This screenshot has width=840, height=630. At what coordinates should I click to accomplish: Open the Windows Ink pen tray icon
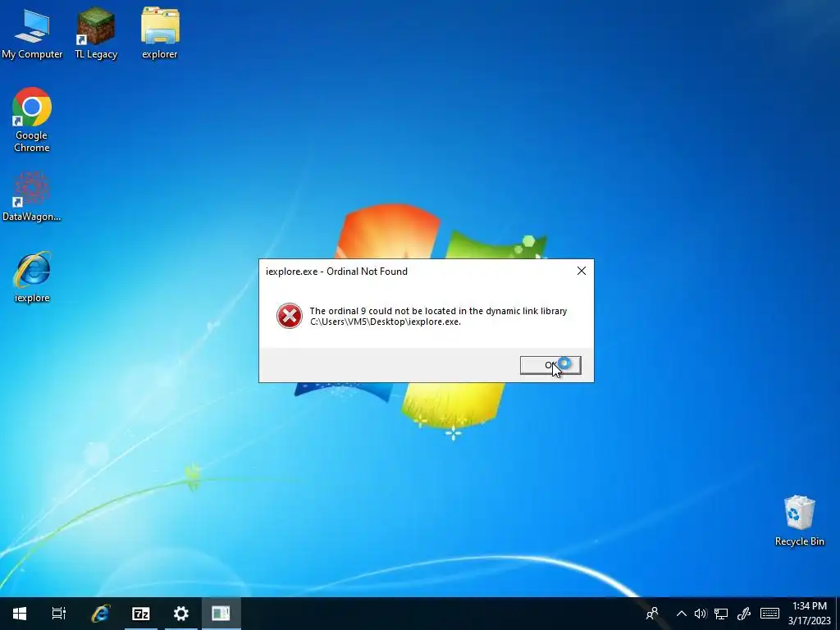pos(743,614)
